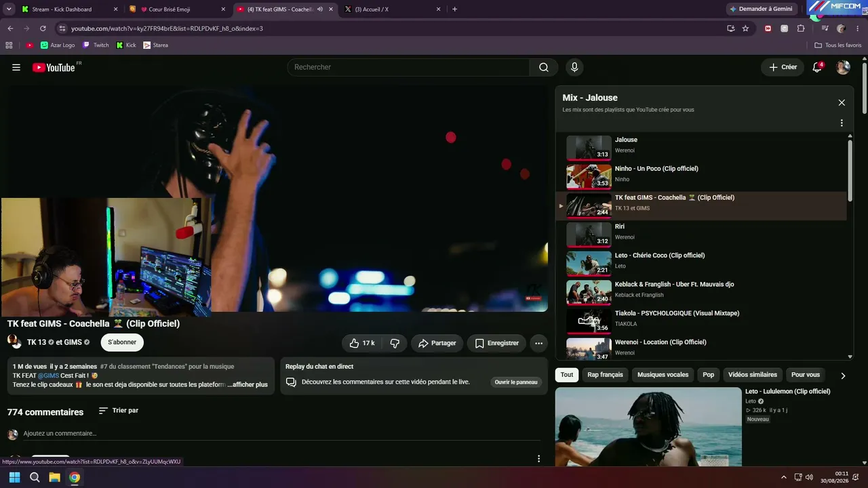The width and height of the screenshot is (868, 488).
Task: Select Tiakola - PSYCHOLOGIQUE track
Action: click(x=701, y=321)
